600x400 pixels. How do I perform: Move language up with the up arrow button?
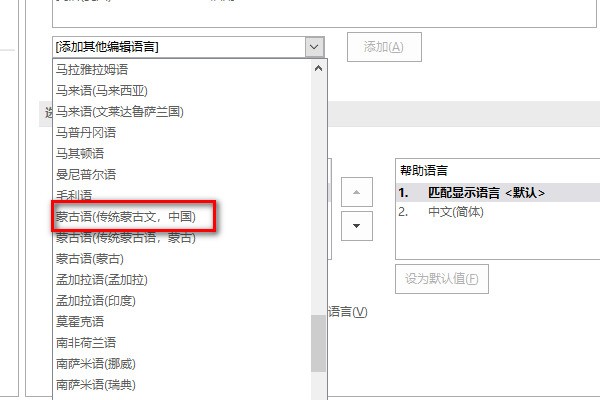(x=357, y=192)
